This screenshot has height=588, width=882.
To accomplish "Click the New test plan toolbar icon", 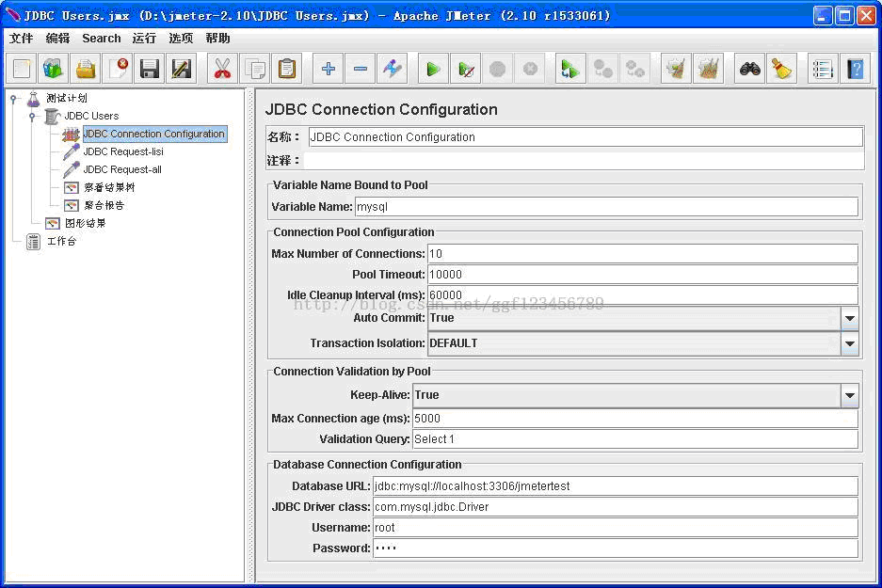I will tap(22, 69).
